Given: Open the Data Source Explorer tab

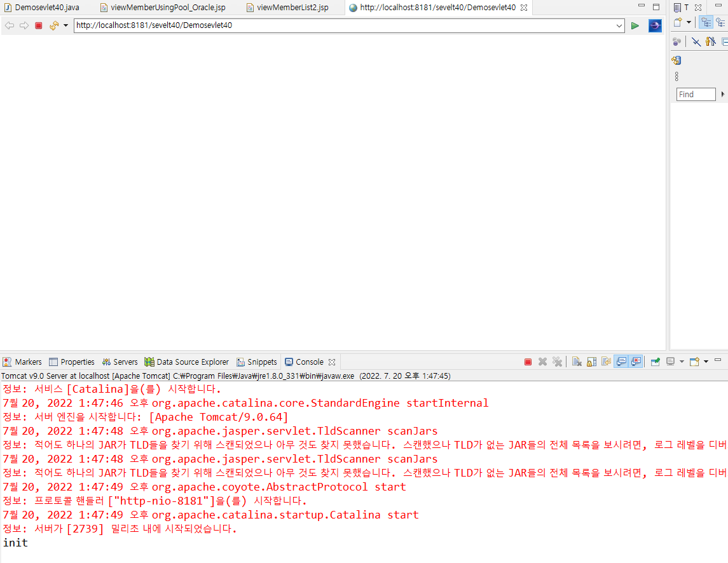Looking at the screenshot, I should [x=187, y=362].
